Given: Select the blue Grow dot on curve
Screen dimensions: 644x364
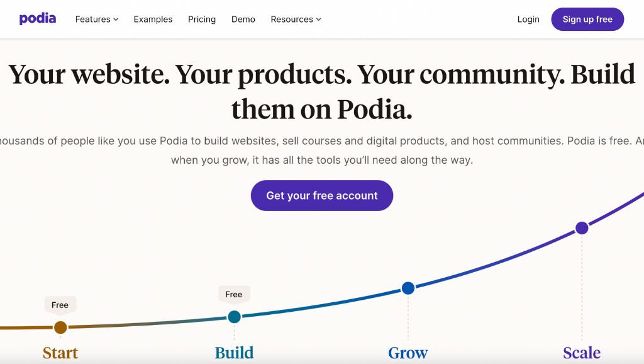Looking at the screenshot, I should tap(408, 288).
